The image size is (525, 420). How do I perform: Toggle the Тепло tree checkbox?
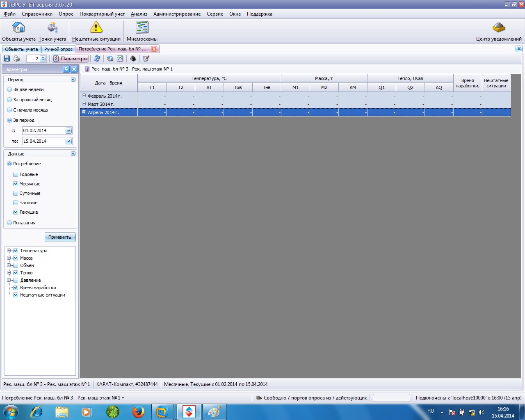tap(16, 273)
